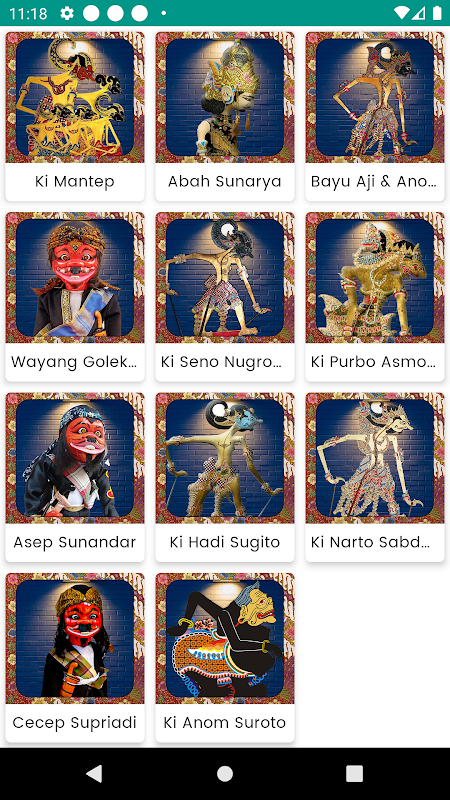
Task: Tap the Ki Anom Suroto puppet image
Action: coord(225,638)
